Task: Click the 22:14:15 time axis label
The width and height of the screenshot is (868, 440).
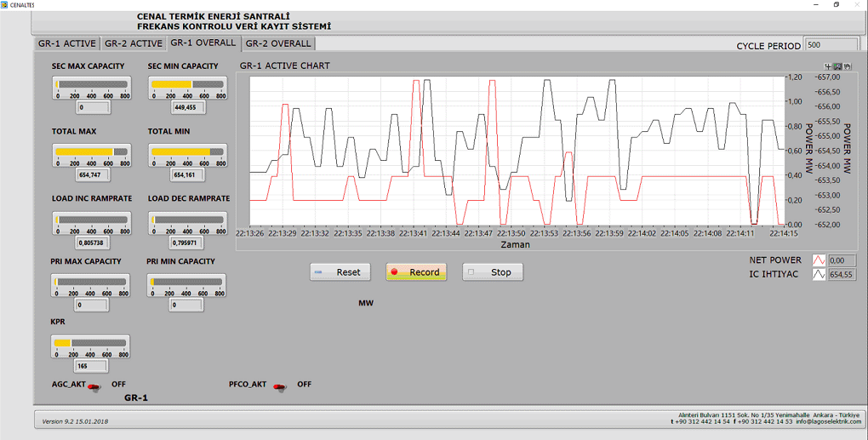Action: (x=784, y=233)
